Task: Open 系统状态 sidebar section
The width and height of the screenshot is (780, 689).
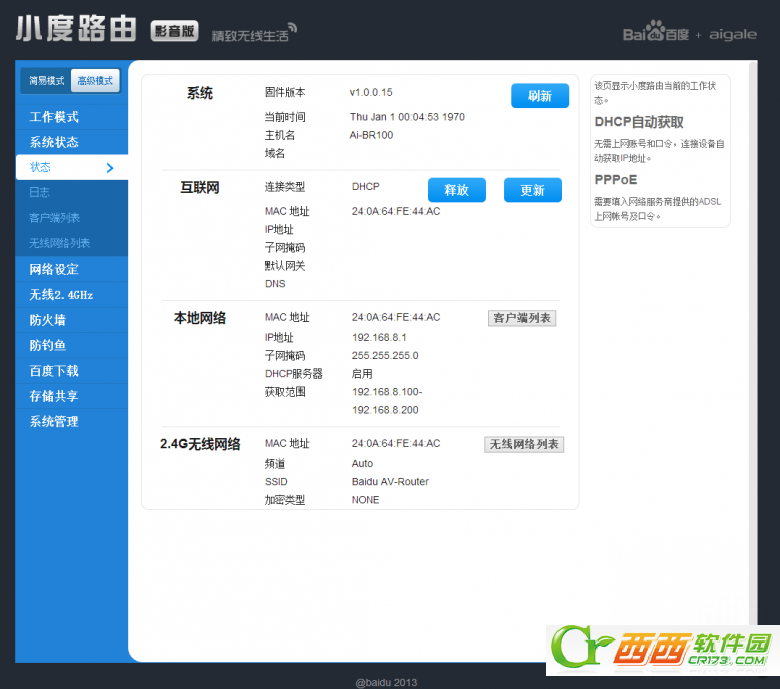Action: (x=72, y=142)
